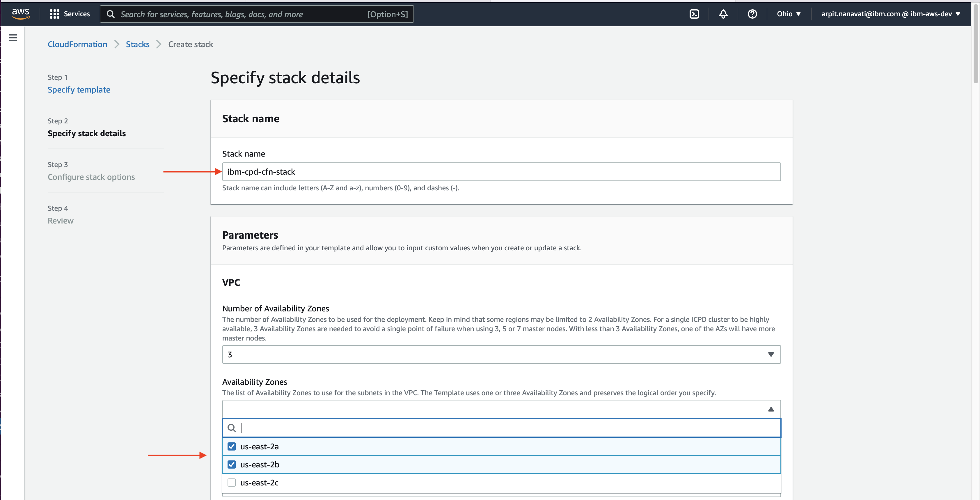Image resolution: width=980 pixels, height=500 pixels.
Task: Click the search magnifier in top bar
Action: (111, 14)
